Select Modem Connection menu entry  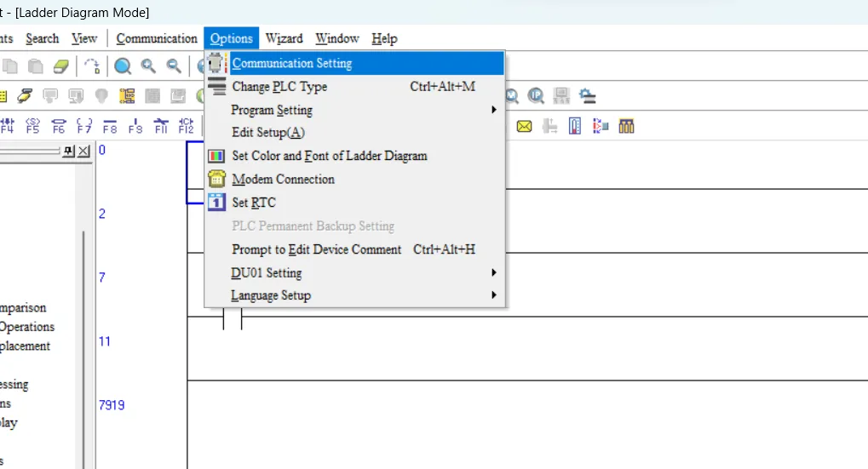[x=354, y=180]
